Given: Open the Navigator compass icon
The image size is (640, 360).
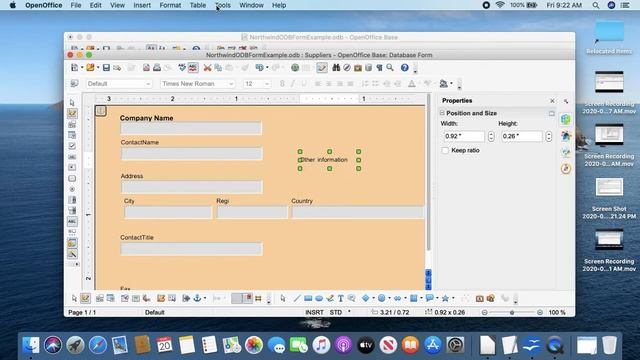Looking at the screenshot, I should (347, 68).
